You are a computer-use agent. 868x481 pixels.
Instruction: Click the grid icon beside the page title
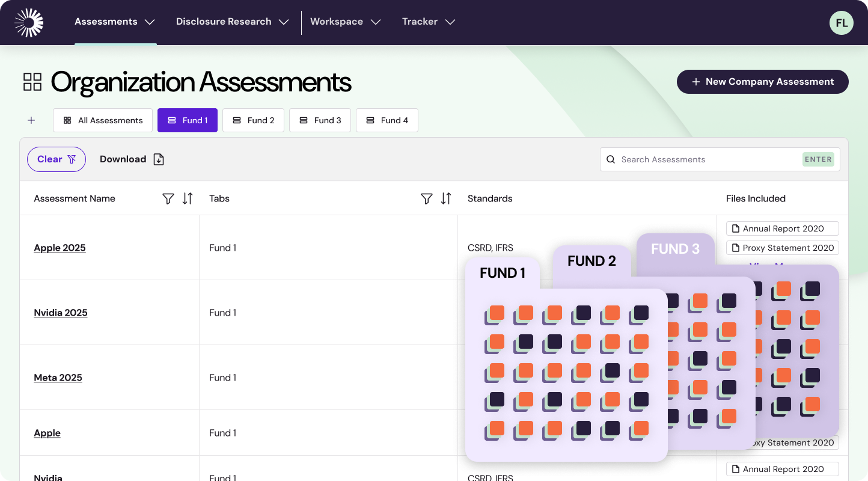[32, 82]
